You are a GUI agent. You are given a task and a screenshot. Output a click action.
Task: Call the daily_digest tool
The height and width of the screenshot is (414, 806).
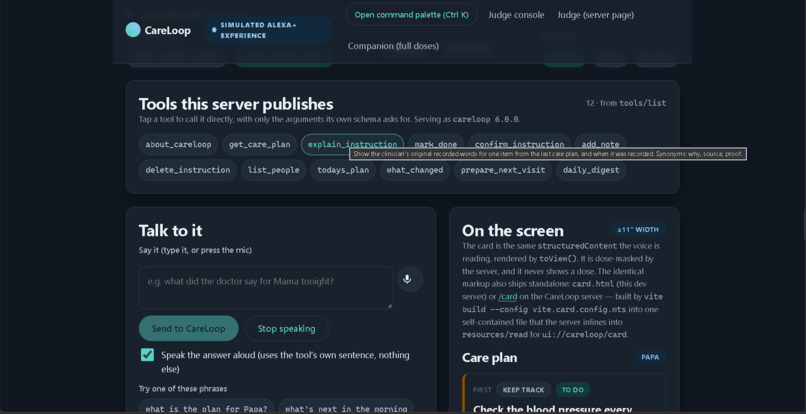coord(591,170)
